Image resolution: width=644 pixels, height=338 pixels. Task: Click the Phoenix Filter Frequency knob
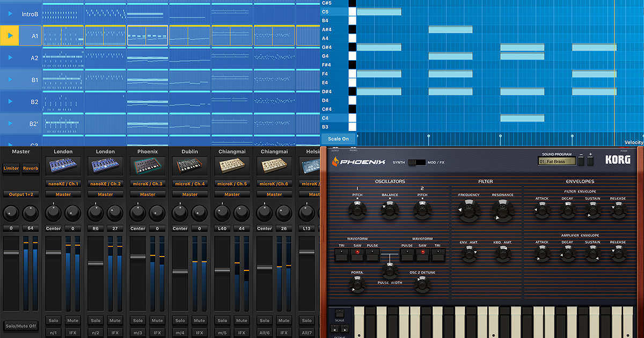(469, 210)
